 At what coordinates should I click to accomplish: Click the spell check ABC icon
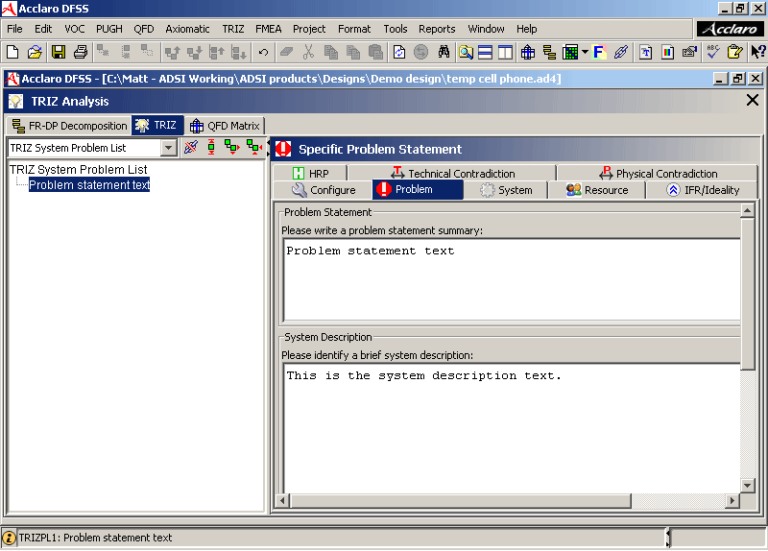pyautogui.click(x=712, y=52)
